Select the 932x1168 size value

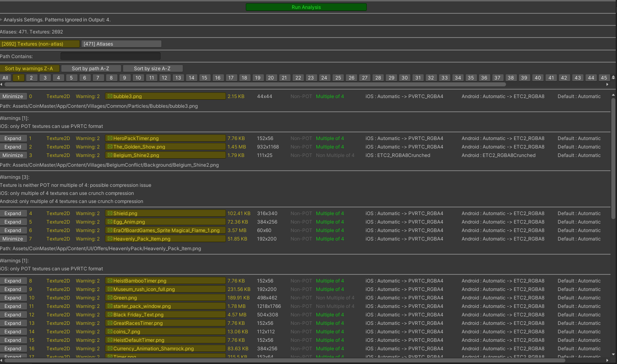pos(268,147)
